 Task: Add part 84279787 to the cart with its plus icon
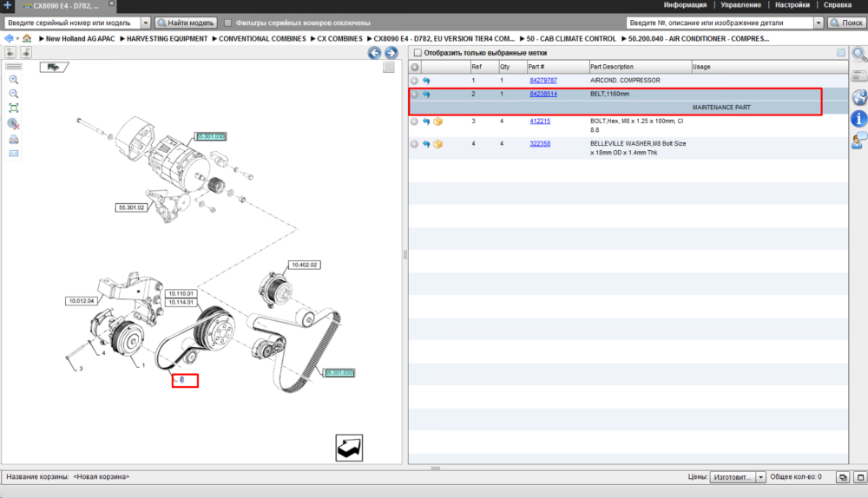(414, 81)
